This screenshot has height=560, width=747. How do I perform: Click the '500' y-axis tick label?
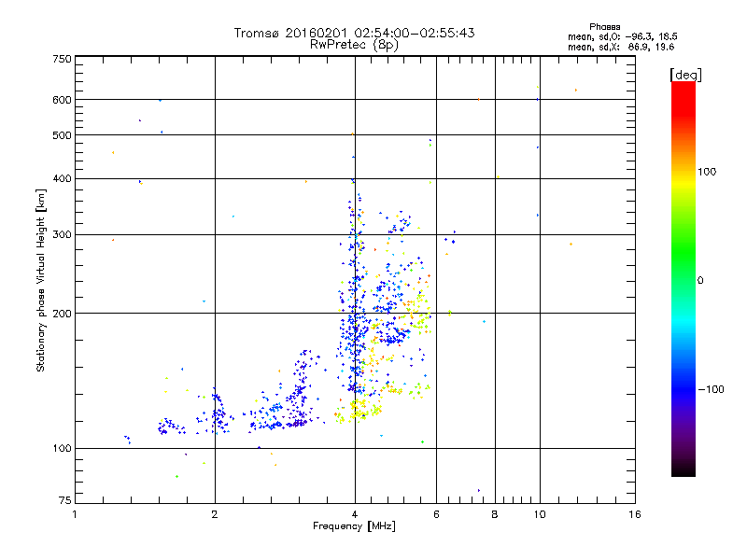point(62,135)
